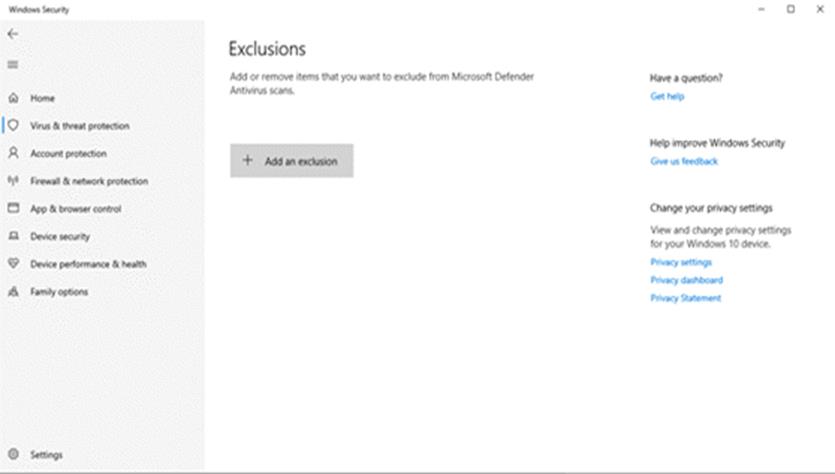Viewport: 835px width, 474px height.
Task: Maximize the Windows Security window
Action: (x=790, y=9)
